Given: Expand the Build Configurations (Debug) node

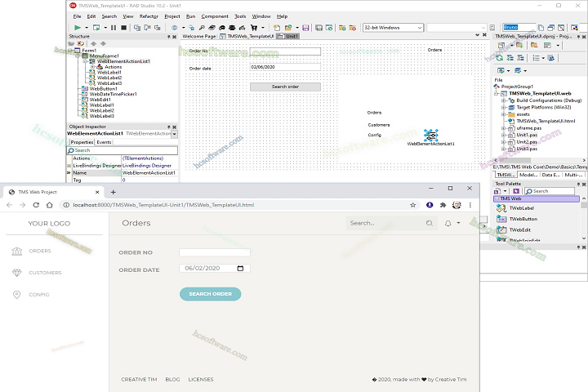Looking at the screenshot, I should [504, 100].
